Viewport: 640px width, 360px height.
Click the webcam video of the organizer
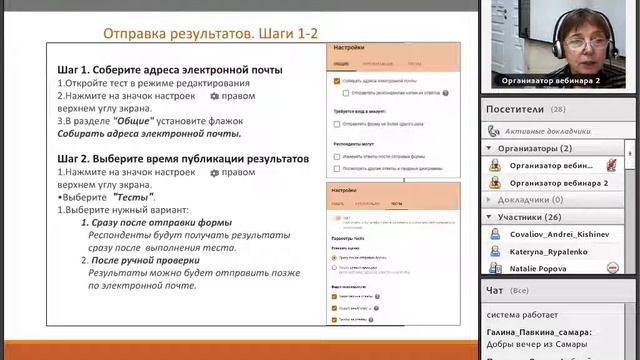point(558,44)
